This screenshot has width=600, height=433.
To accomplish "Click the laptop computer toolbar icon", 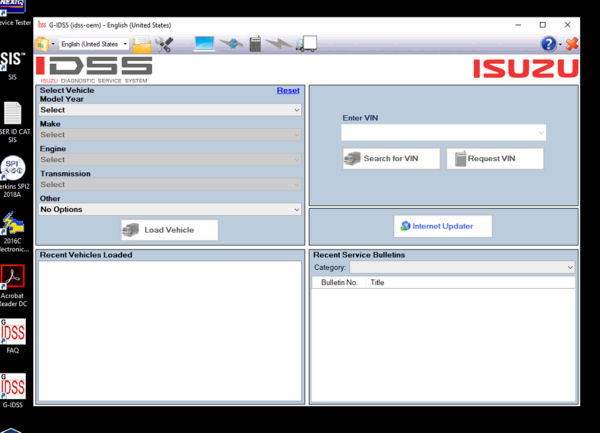I will click(204, 44).
